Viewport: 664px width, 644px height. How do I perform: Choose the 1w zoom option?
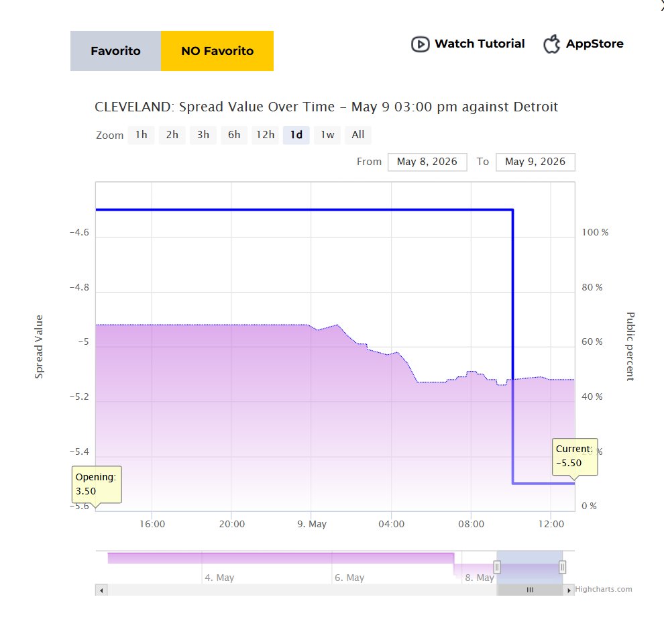(x=327, y=135)
